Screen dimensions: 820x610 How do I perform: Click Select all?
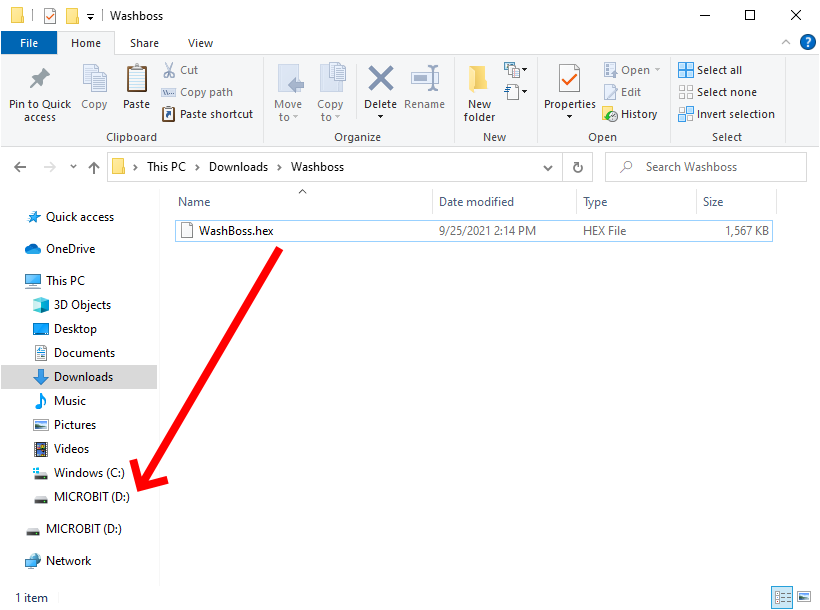pos(710,70)
